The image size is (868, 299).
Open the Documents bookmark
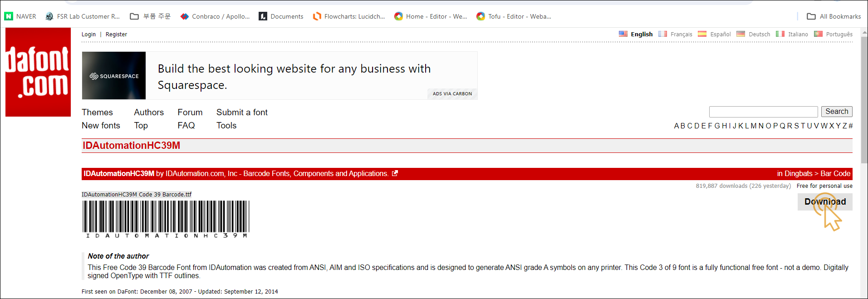tap(281, 16)
